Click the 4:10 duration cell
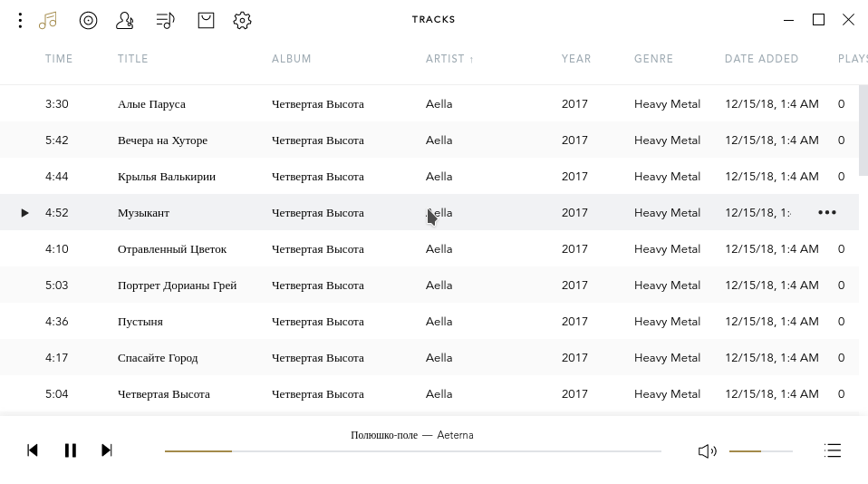Image resolution: width=868 pixels, height=484 pixels. point(57,249)
